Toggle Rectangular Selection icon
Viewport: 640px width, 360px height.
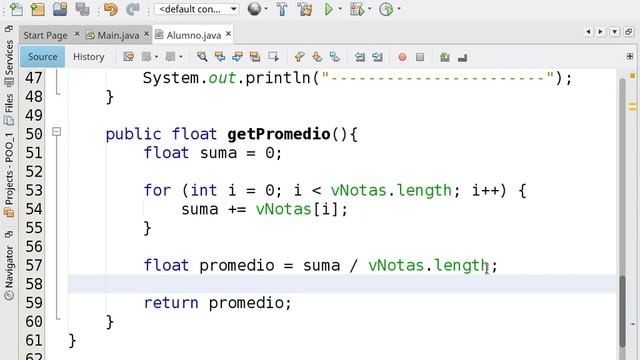pyautogui.click(x=273, y=57)
